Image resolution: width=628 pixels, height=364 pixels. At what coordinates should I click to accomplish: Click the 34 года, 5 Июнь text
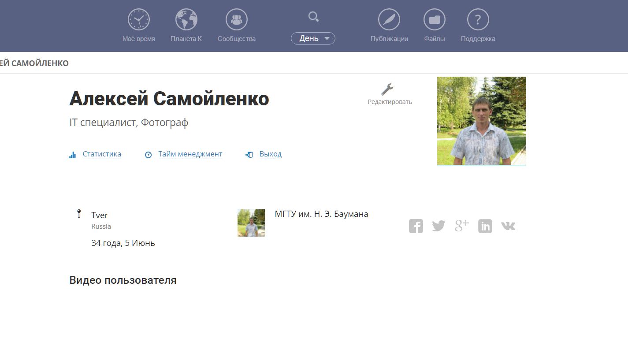coord(123,243)
